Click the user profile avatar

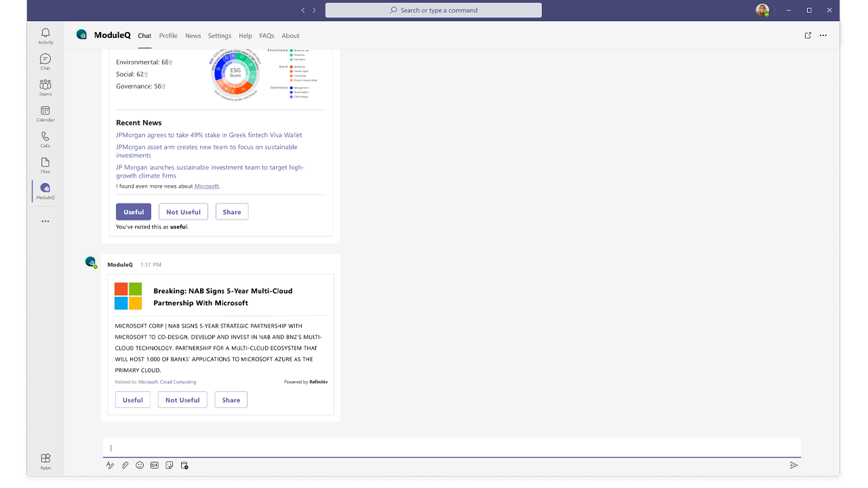point(762,10)
